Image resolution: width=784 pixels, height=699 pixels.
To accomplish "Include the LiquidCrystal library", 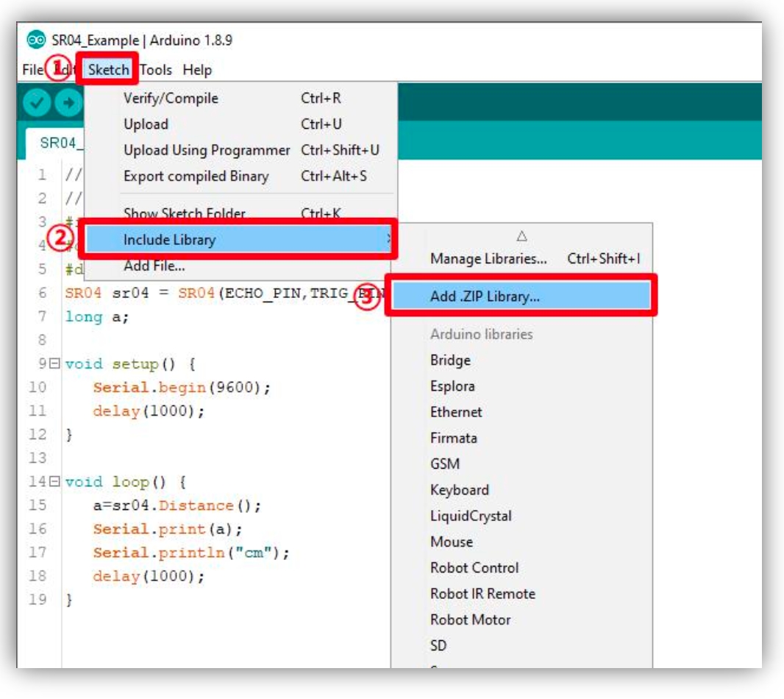I will click(471, 516).
